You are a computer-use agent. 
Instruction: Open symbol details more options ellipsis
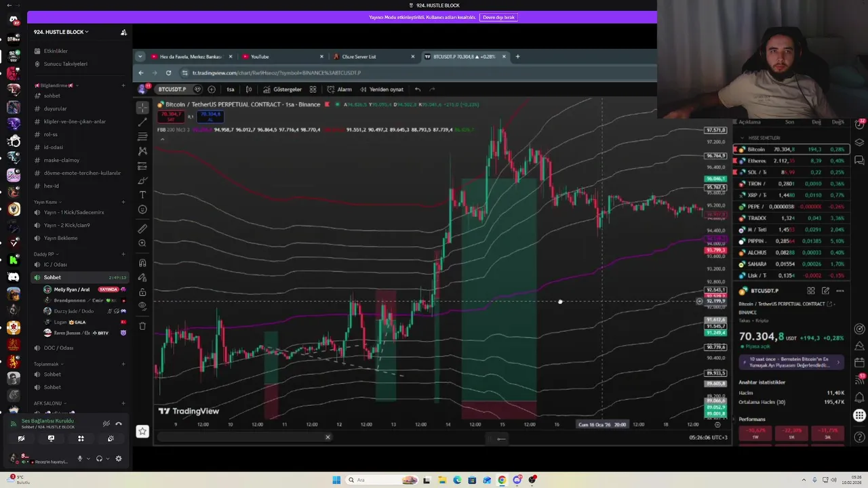[840, 291]
